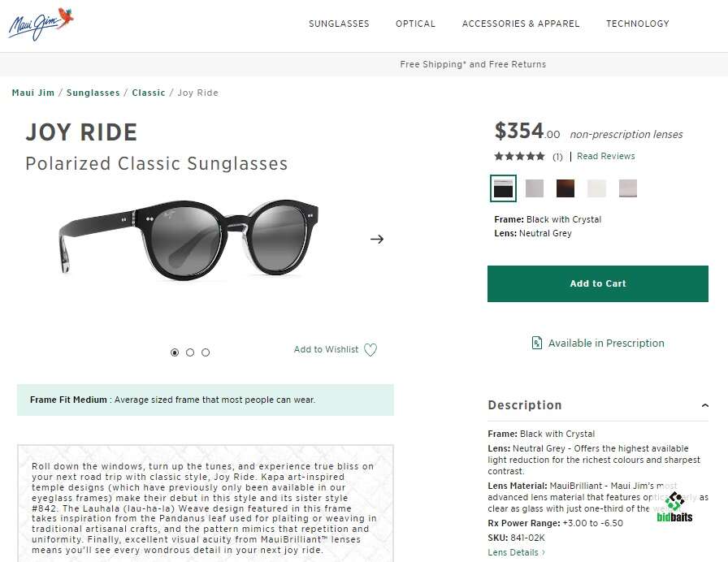
Task: Click the wishlist heart icon
Action: point(370,350)
